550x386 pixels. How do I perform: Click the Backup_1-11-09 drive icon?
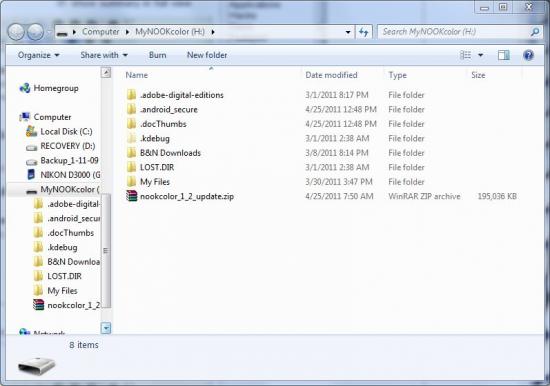coord(31,162)
